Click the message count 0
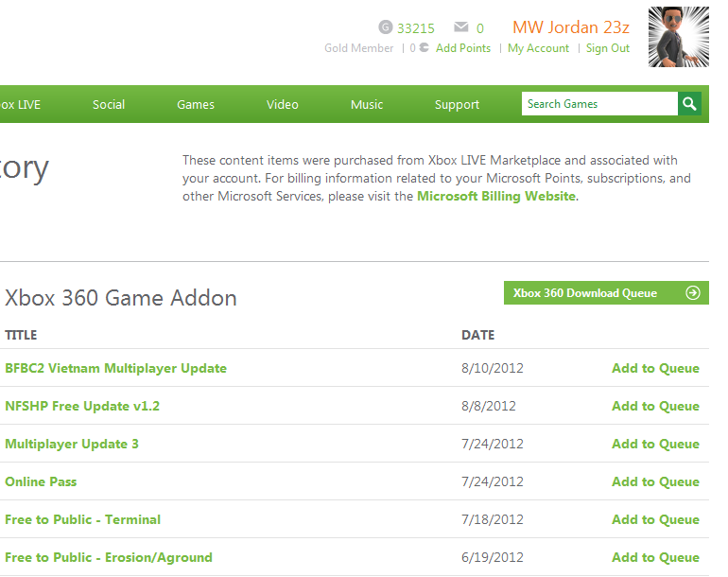The width and height of the screenshot is (728, 577). (480, 28)
